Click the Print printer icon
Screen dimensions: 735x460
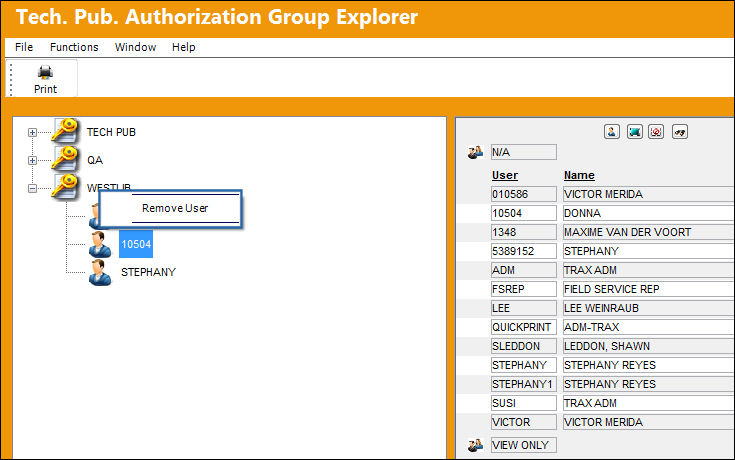(45, 73)
